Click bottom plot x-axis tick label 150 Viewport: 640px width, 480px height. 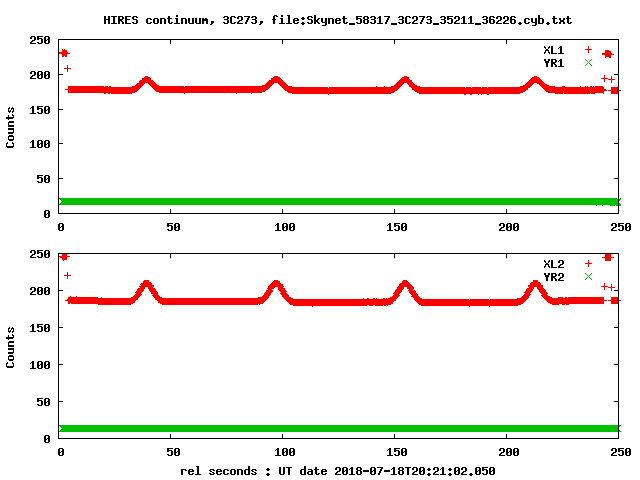click(x=397, y=452)
